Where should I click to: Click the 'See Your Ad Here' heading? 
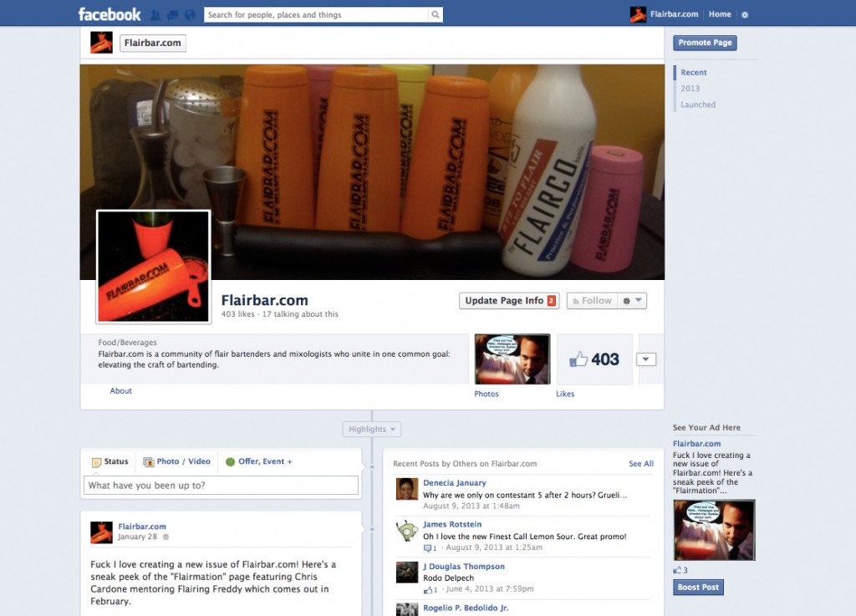pyautogui.click(x=706, y=428)
